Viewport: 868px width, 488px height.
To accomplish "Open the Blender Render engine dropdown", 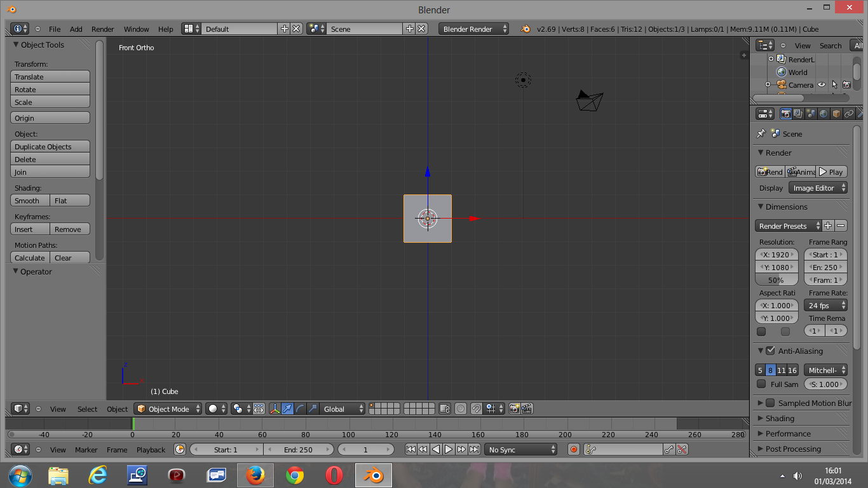I will coord(473,29).
